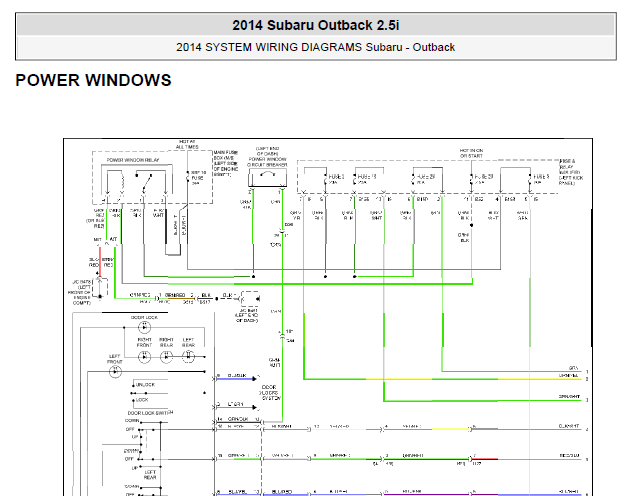Click the door lock motor symbol
This screenshot has height=496, width=625.
(144, 327)
